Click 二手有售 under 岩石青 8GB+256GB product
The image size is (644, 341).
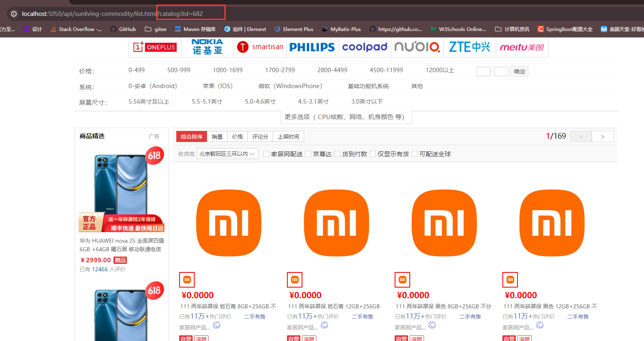click(x=255, y=317)
